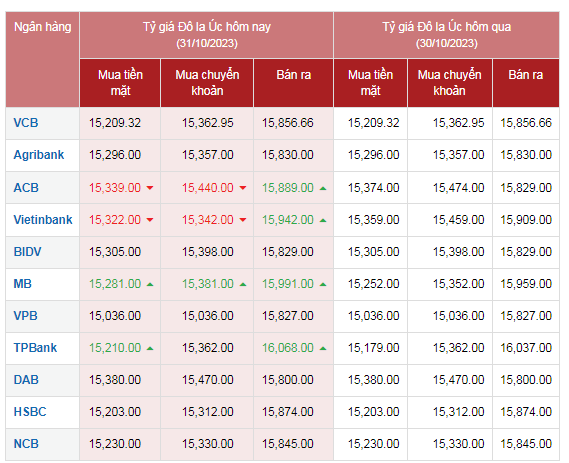Open the VCB bank link

tap(26, 123)
